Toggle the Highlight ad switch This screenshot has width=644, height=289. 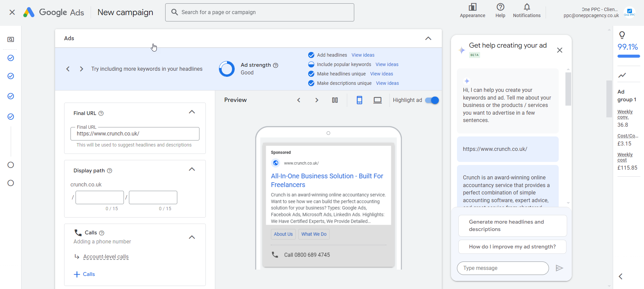click(432, 100)
